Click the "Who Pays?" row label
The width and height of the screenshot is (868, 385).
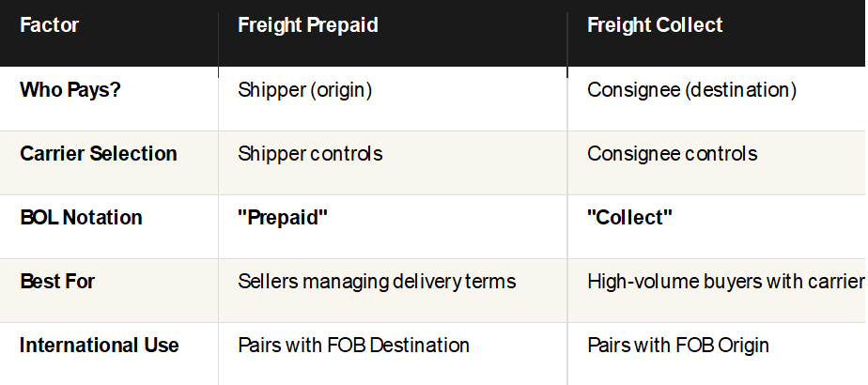click(x=72, y=90)
